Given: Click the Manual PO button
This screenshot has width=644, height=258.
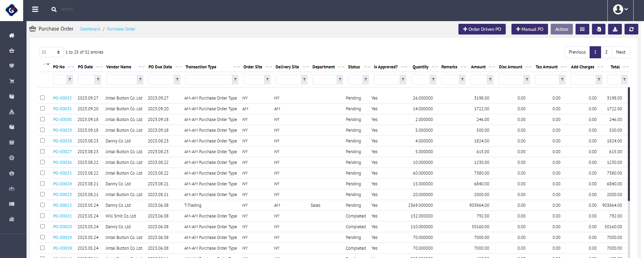Looking at the screenshot, I should pos(529,29).
